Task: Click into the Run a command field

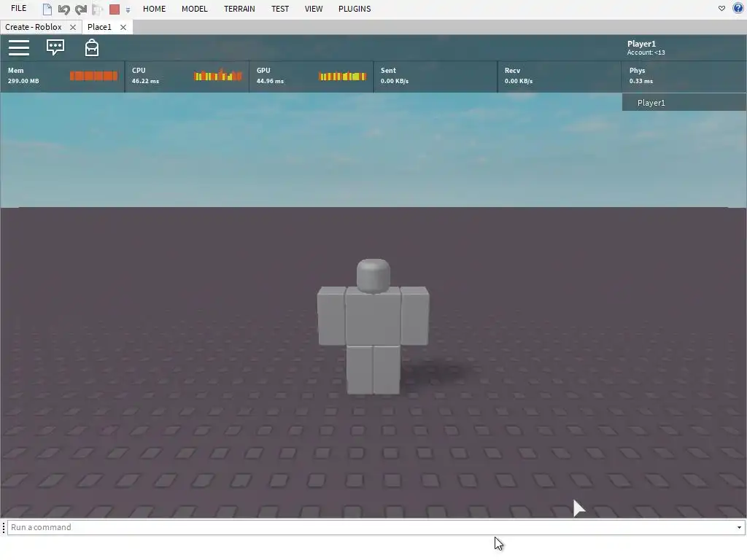Action: [x=371, y=527]
